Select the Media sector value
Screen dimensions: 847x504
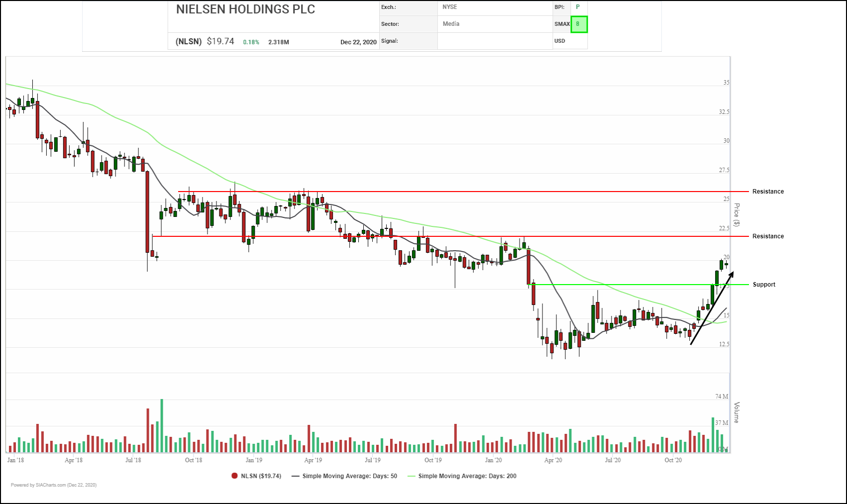(451, 24)
